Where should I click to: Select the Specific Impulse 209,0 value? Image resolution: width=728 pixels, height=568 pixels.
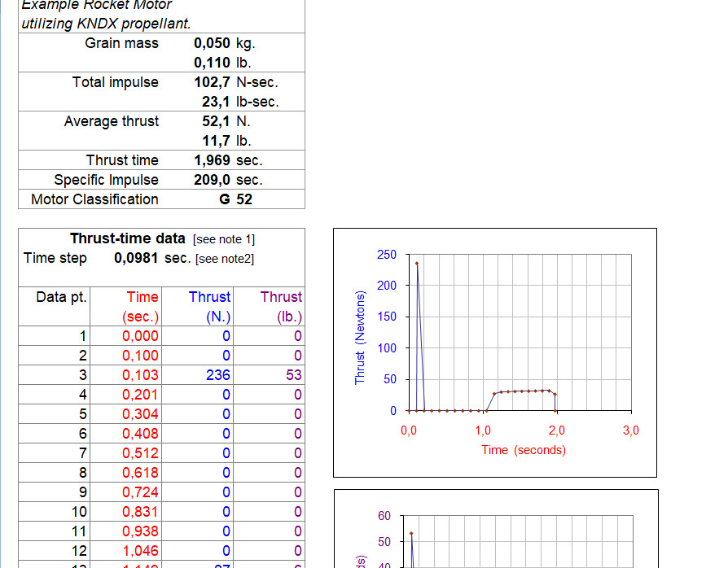tap(212, 180)
